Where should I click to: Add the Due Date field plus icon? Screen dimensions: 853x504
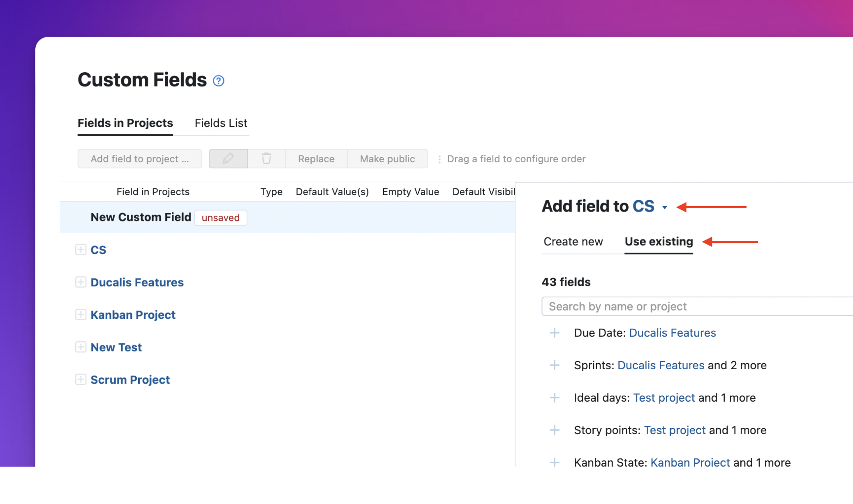(555, 333)
